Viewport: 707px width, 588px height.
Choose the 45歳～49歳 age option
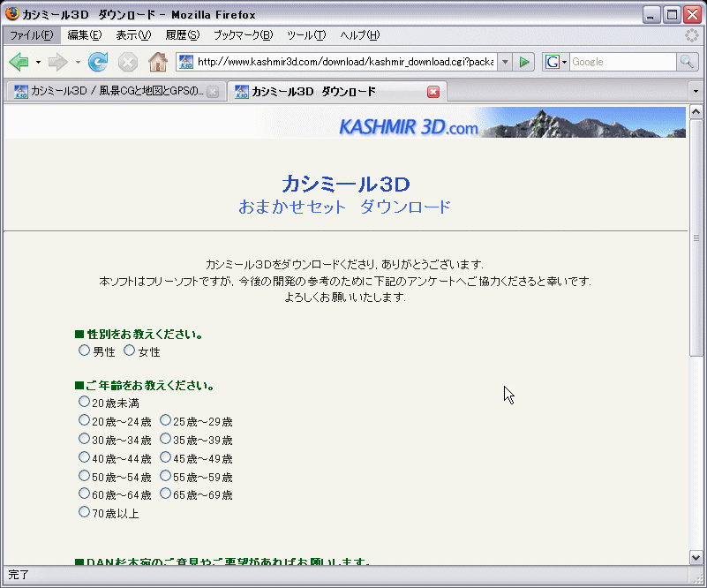tap(165, 457)
